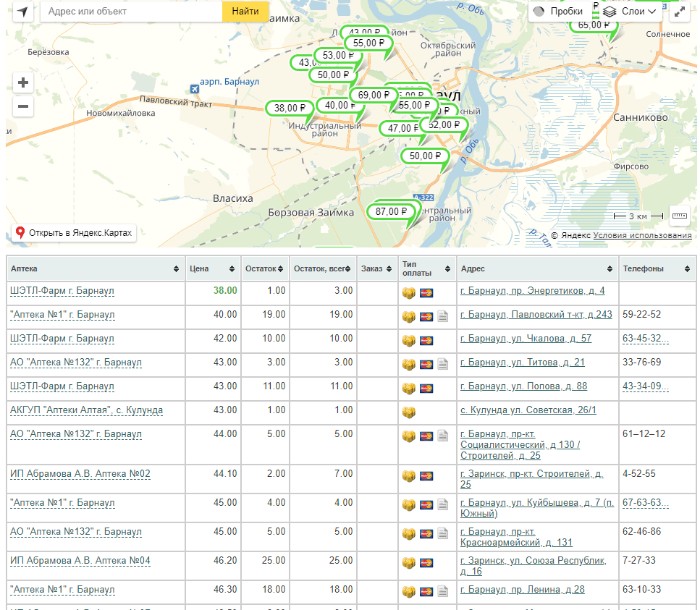Sort table by Адрес column
This screenshot has width=700, height=610.
610,268
